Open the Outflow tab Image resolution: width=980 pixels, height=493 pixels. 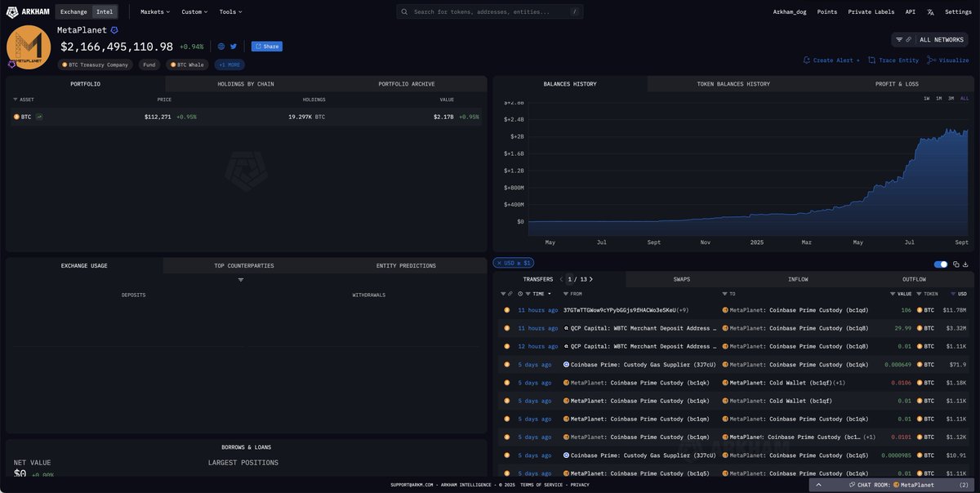(x=914, y=279)
